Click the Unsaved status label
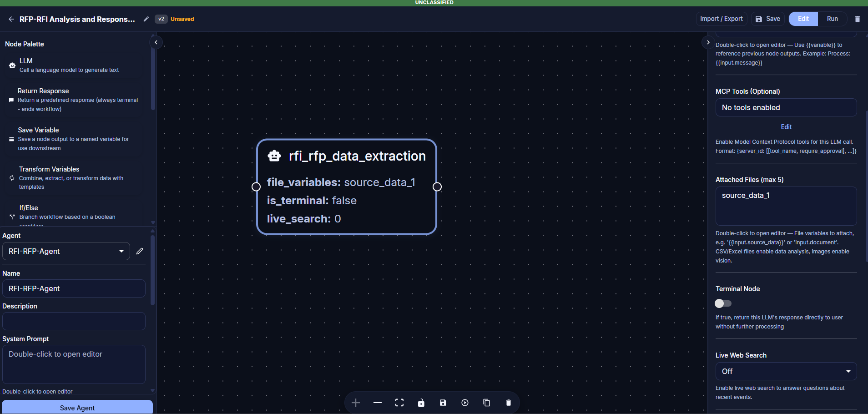Screen dimensions: 868x414 [x=182, y=19]
